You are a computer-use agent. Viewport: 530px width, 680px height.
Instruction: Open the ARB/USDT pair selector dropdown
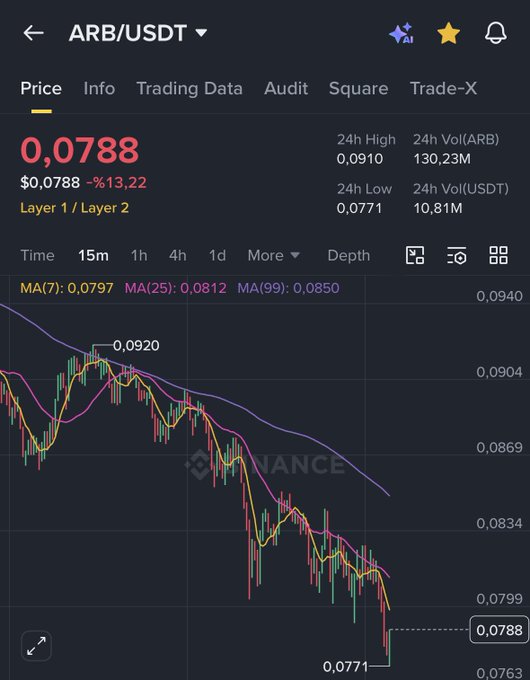click(138, 33)
